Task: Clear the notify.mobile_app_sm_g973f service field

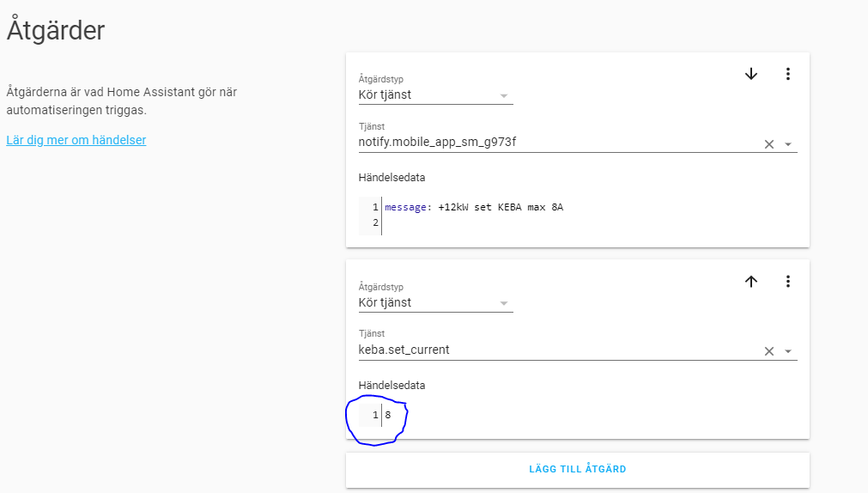Action: (x=769, y=144)
